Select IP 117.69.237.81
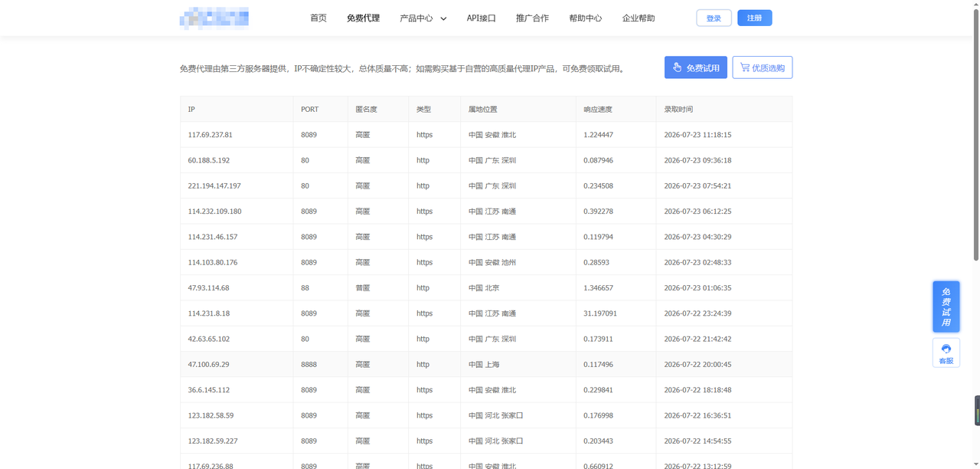The height and width of the screenshot is (469, 980). tap(211, 135)
